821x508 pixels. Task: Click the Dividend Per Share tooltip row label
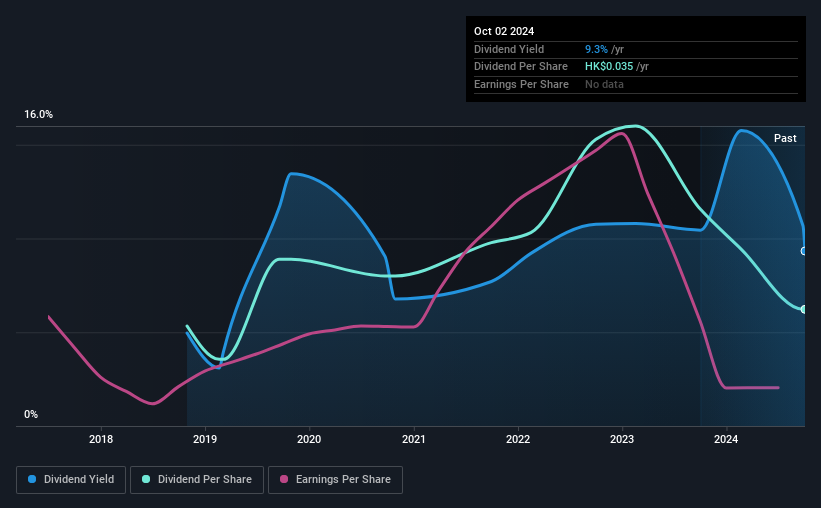[520, 67]
